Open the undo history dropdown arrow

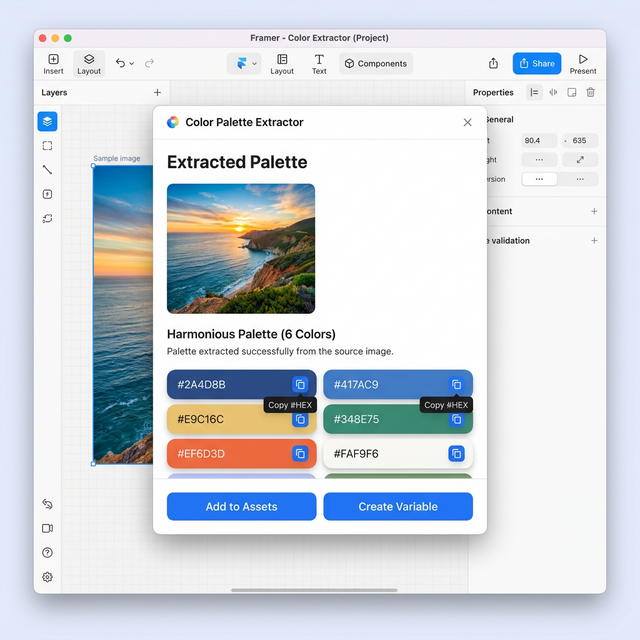[132, 64]
